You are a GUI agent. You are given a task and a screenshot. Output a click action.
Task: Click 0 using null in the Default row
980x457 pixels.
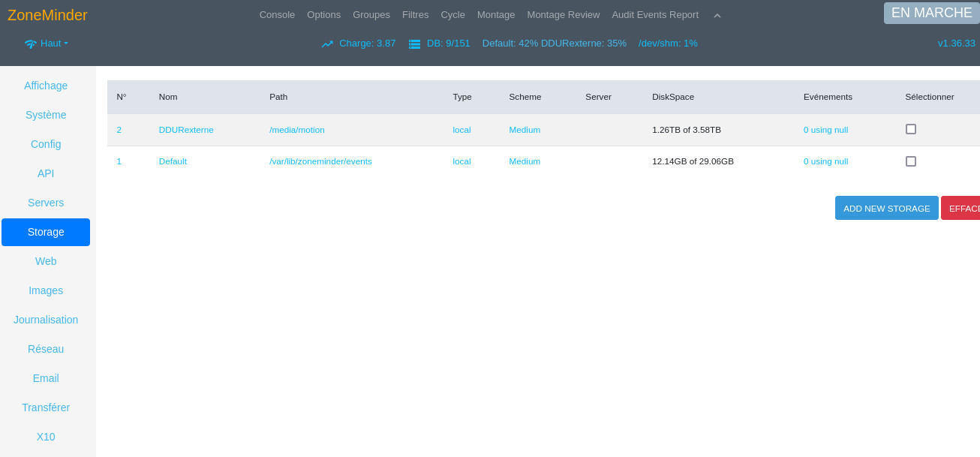coord(825,161)
